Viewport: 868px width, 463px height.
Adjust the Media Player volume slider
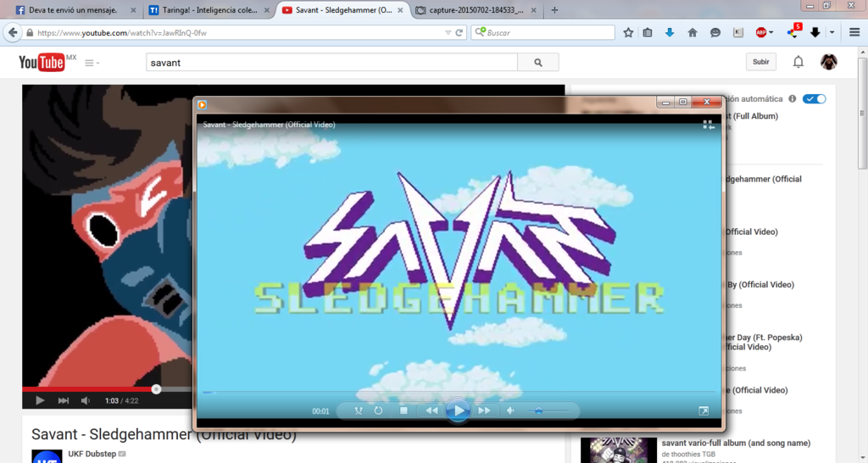(x=548, y=410)
